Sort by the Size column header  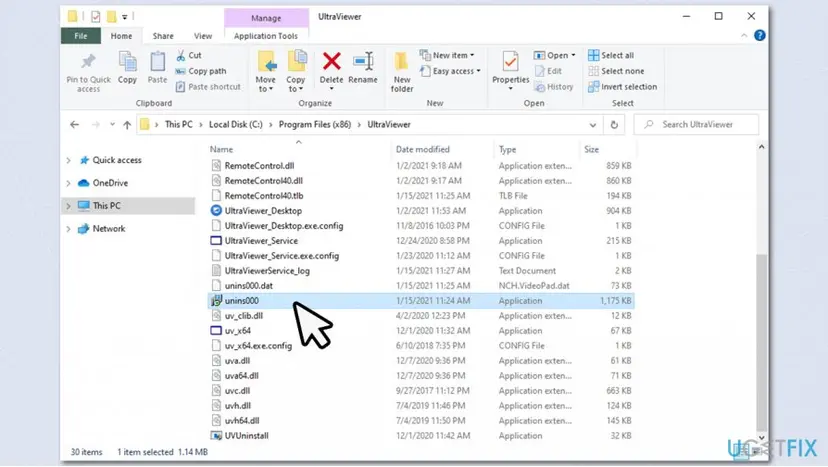[x=591, y=150]
